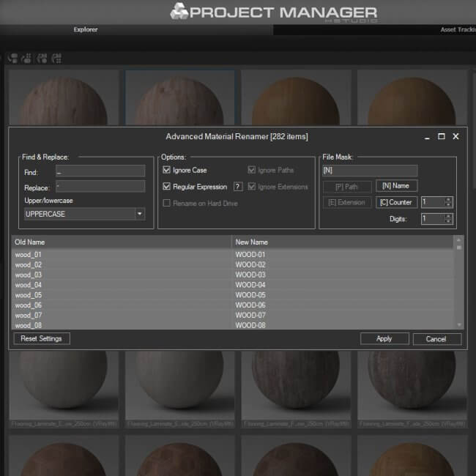Select the wood_01 row in Old Name
Screen dimensions: 476x476
point(122,254)
